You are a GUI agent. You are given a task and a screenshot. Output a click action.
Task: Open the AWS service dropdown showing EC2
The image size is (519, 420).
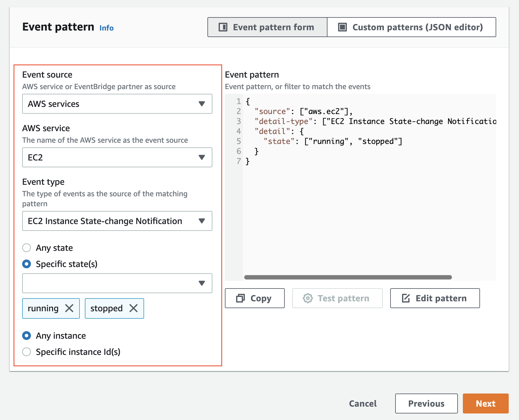(x=117, y=157)
